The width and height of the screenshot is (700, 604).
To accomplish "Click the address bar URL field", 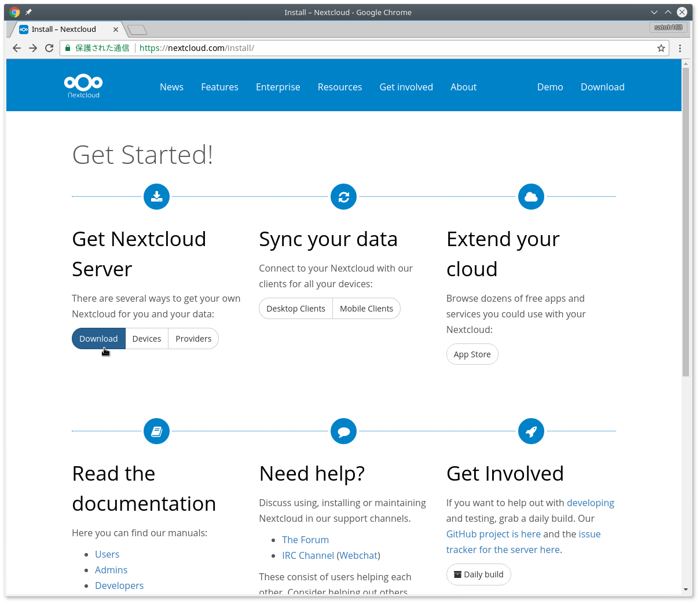I will point(365,48).
